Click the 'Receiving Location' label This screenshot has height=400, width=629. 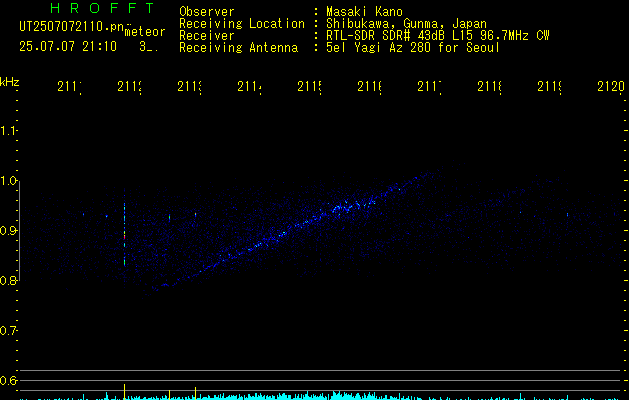tap(242, 24)
